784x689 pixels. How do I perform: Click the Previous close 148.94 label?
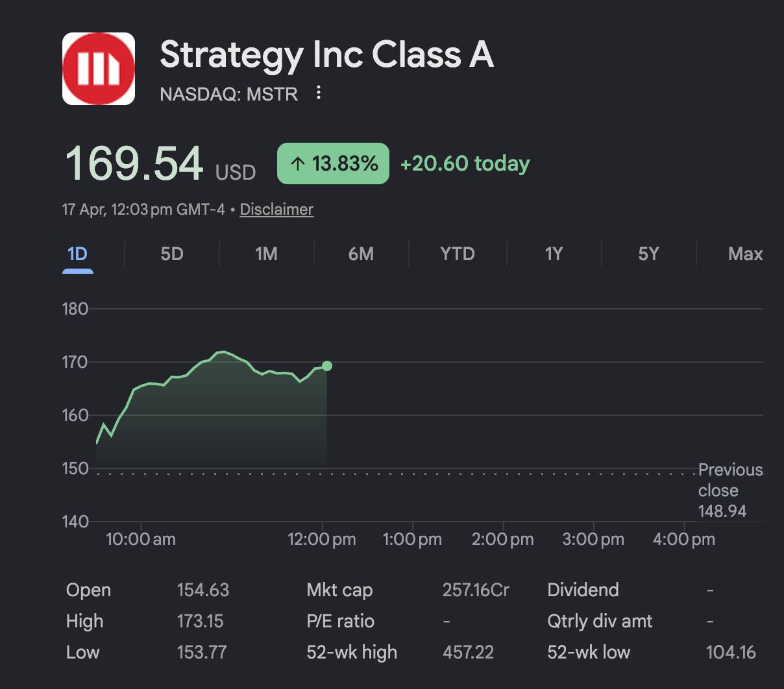729,490
